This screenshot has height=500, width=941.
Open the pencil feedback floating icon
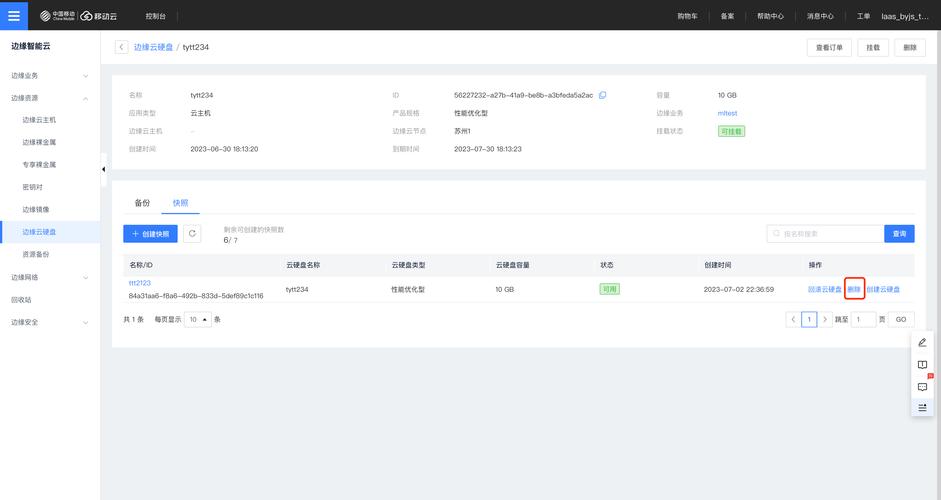tap(922, 343)
